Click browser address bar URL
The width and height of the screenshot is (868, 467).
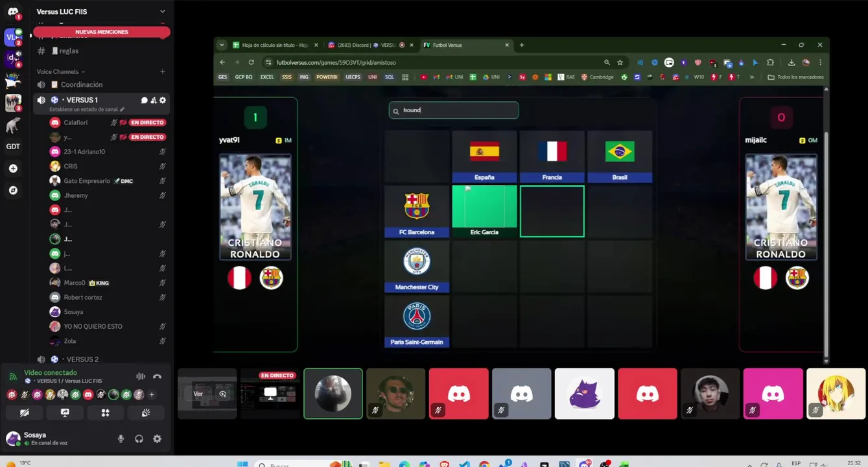click(336, 62)
